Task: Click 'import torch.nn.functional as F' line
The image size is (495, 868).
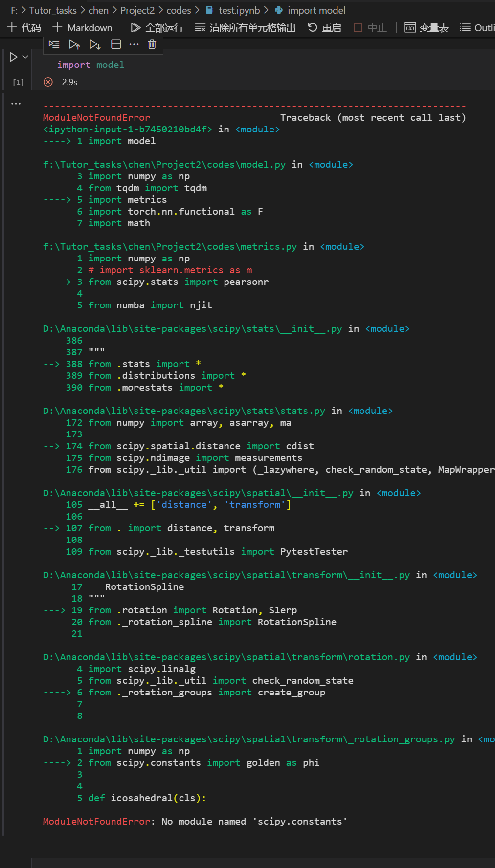Action: click(x=176, y=212)
